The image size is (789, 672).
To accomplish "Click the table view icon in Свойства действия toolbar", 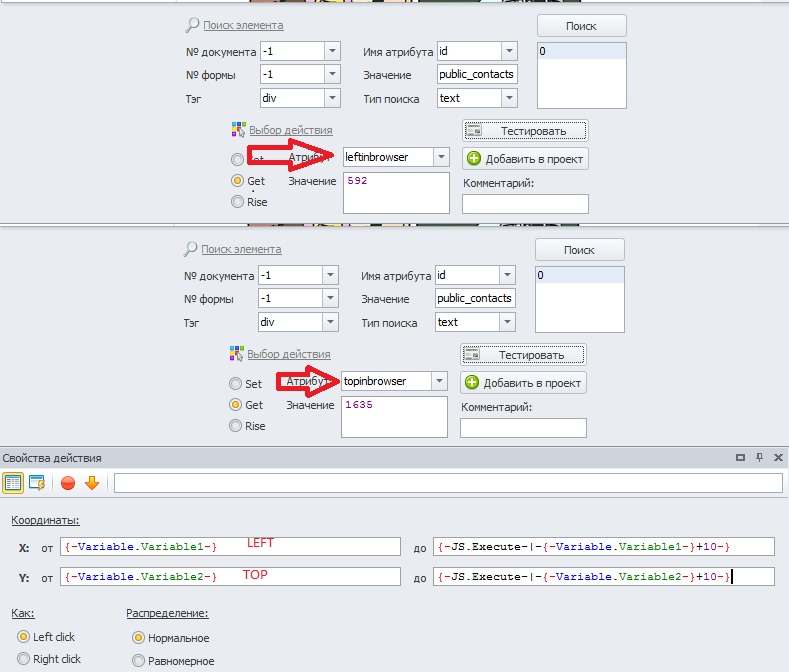I will pos(13,483).
